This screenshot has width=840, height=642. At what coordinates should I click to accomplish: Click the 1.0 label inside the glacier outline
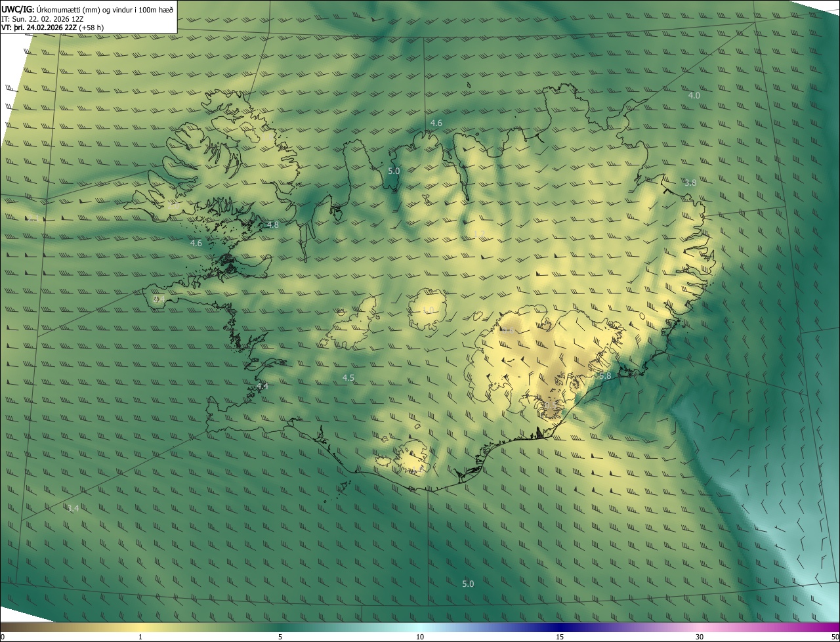tap(427, 310)
